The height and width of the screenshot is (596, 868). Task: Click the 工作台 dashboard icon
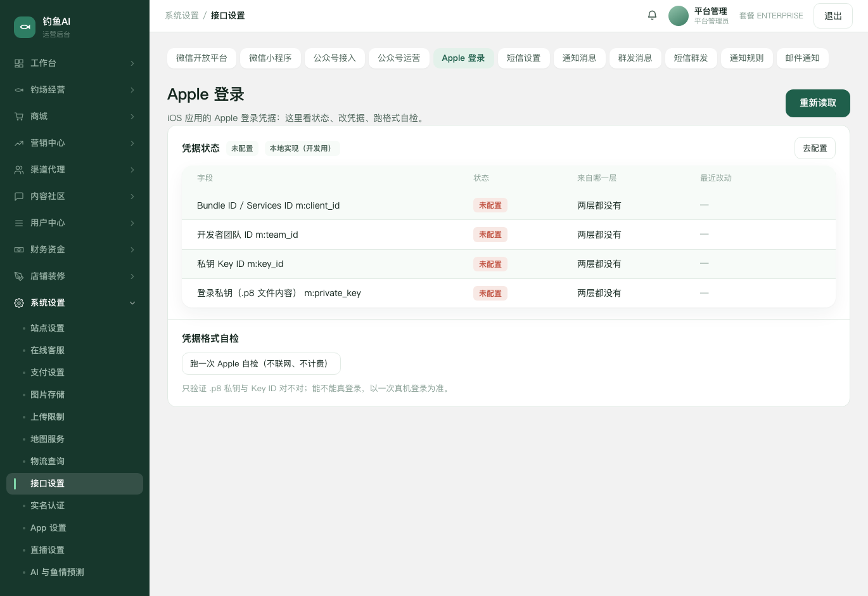[19, 63]
